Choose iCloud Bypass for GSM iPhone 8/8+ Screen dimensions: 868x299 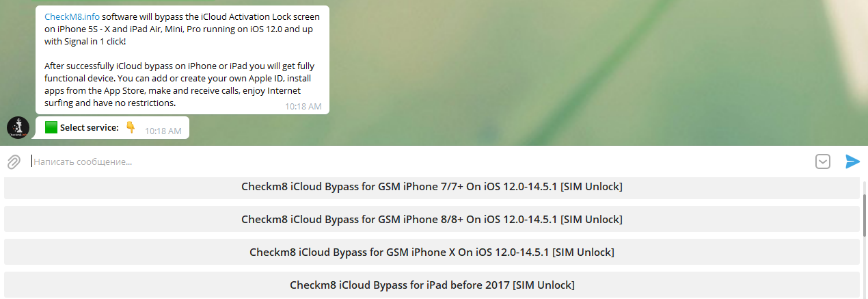432,220
